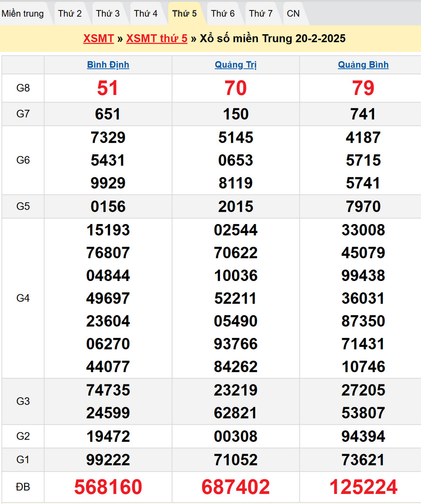Click the ĐB row label
Viewport: 421px width, 504px height.
[23, 487]
